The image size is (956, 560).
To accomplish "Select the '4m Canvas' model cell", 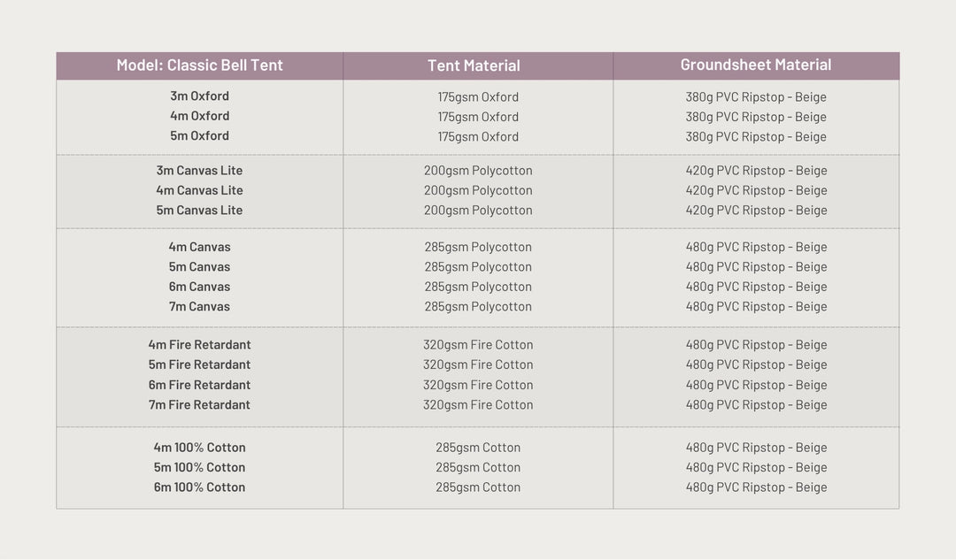I will point(199,247).
